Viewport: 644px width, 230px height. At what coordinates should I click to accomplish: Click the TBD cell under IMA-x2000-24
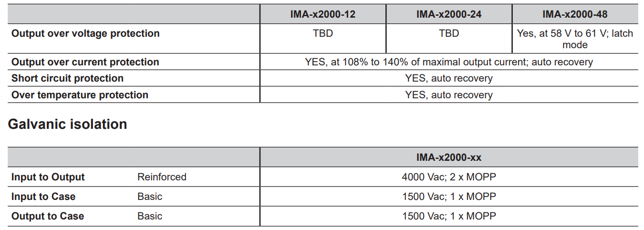pyautogui.click(x=448, y=33)
